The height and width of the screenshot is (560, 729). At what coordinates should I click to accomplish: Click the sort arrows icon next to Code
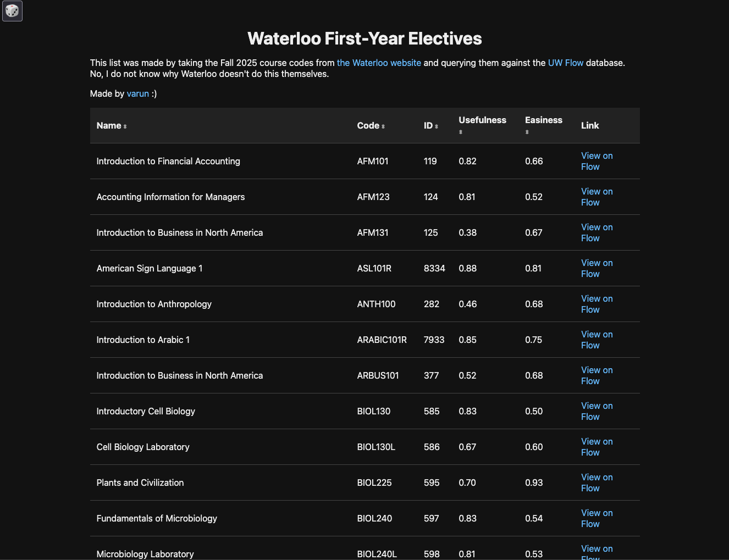click(x=383, y=126)
